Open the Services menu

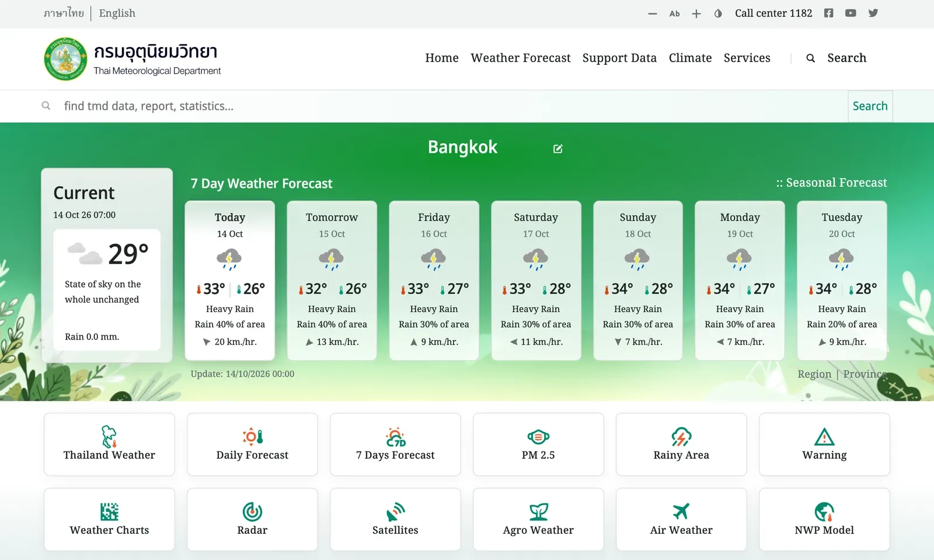(x=747, y=58)
